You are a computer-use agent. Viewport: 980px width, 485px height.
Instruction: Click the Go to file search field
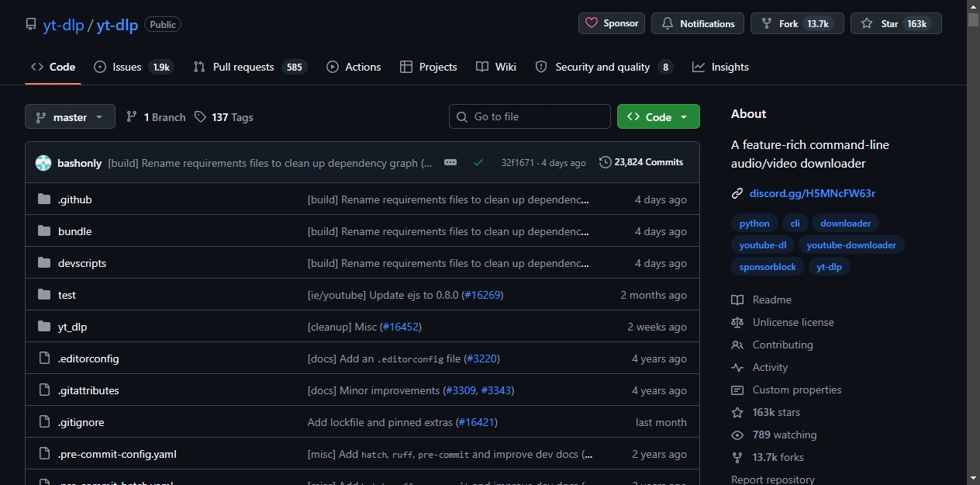530,116
